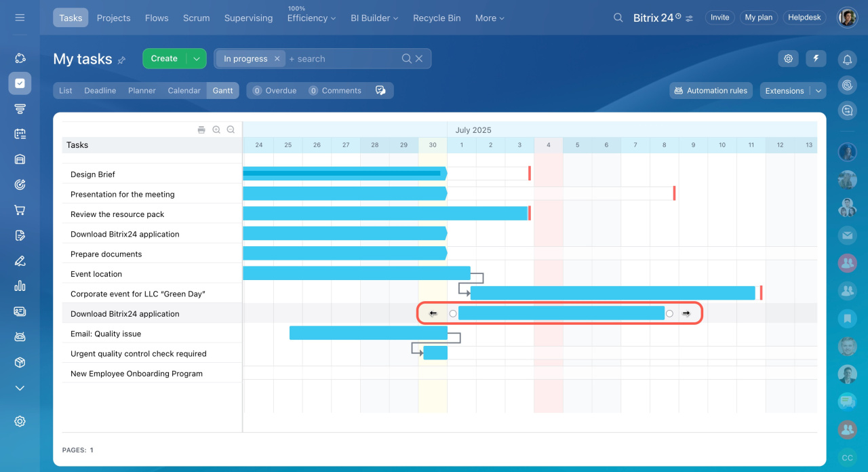This screenshot has height=472, width=868.
Task: Open the hamburger menu in sidebar
Action: click(20, 18)
